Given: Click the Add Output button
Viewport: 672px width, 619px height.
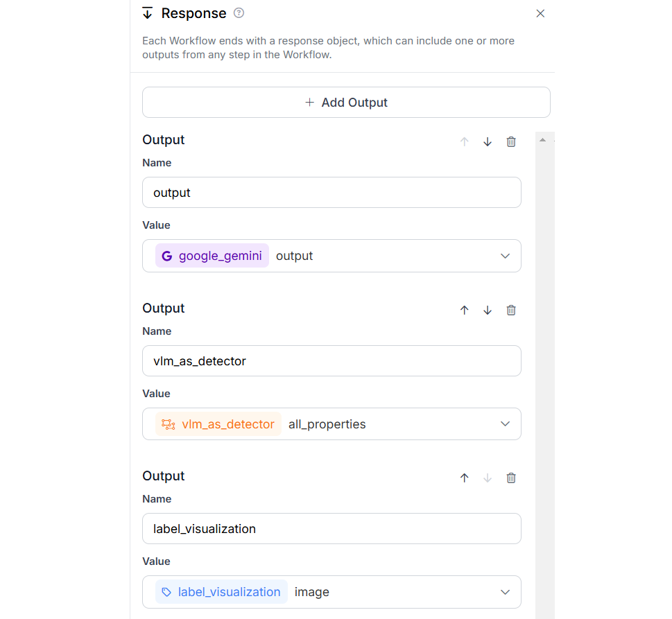Looking at the screenshot, I should click(346, 102).
